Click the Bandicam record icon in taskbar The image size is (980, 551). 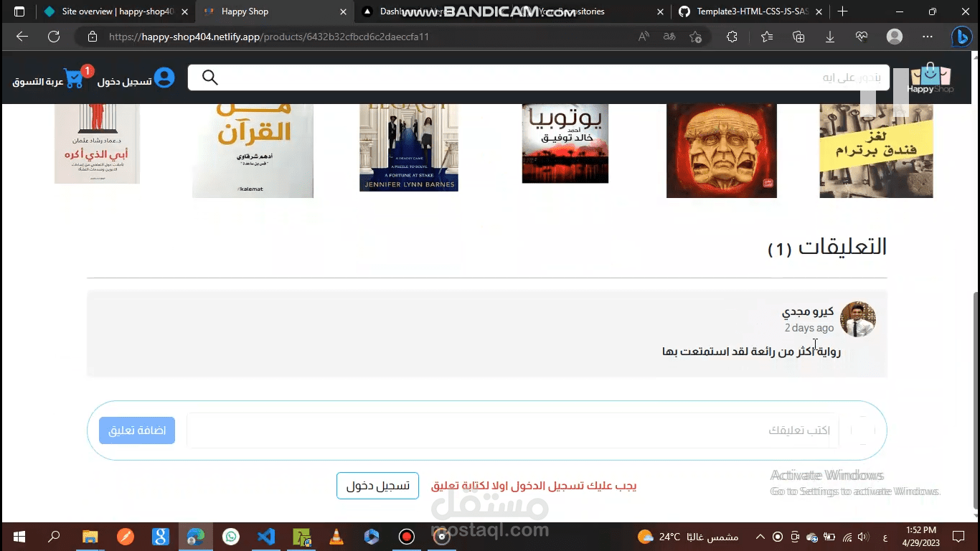407,537
